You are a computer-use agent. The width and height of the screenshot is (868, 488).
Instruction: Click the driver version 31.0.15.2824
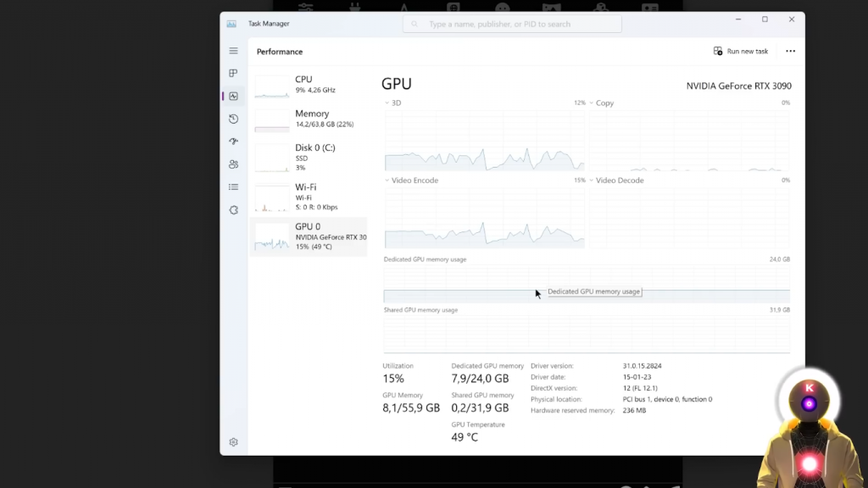[643, 366]
